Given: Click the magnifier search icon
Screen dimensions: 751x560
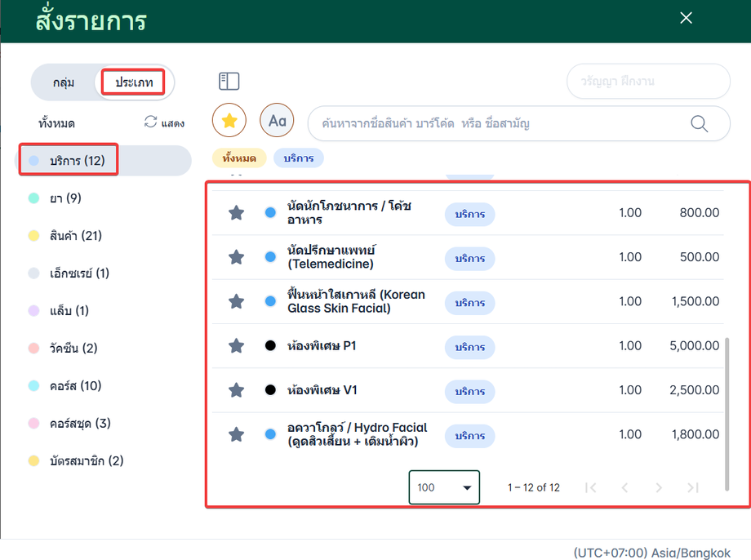Looking at the screenshot, I should (x=699, y=123).
